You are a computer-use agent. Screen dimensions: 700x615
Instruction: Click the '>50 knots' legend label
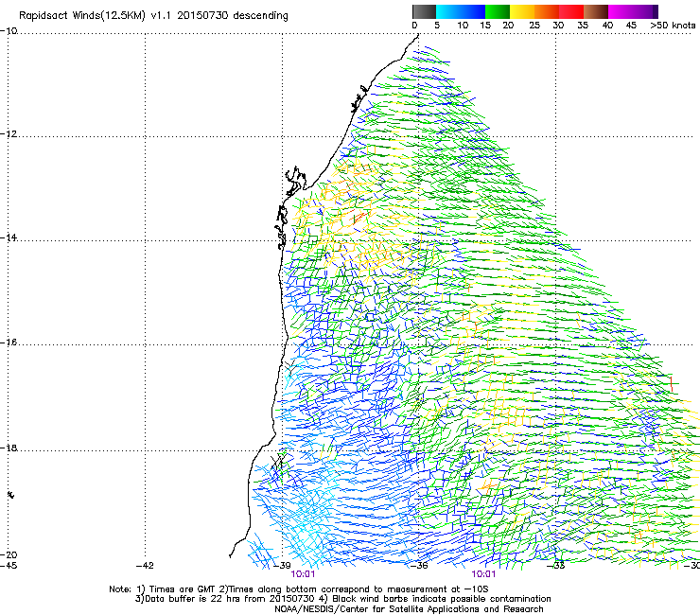(673, 26)
